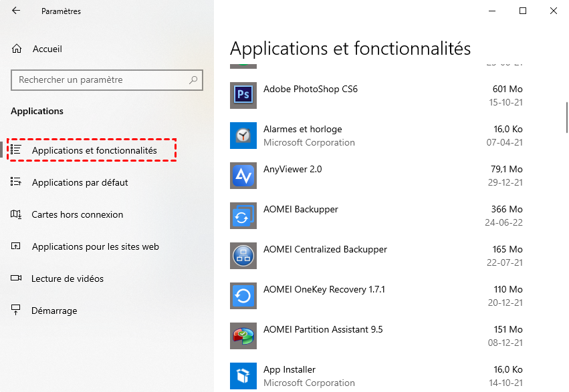Select the AOMEI Backupper app name
The width and height of the screenshot is (569, 392).
(x=300, y=209)
